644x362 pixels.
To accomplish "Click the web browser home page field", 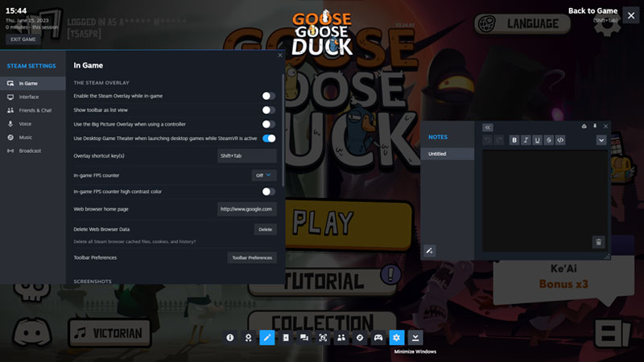I will coord(247,208).
